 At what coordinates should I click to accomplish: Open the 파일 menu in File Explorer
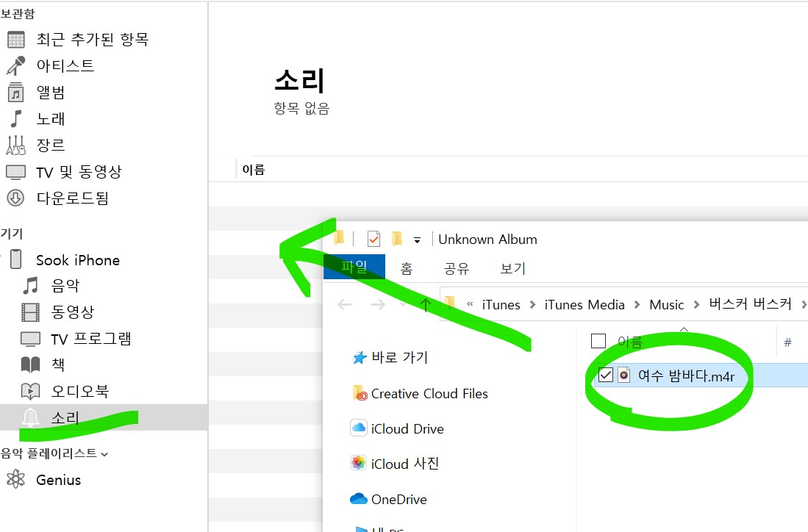click(x=354, y=268)
